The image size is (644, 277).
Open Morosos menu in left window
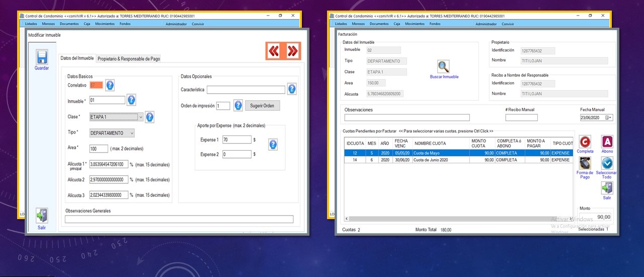pyautogui.click(x=48, y=24)
